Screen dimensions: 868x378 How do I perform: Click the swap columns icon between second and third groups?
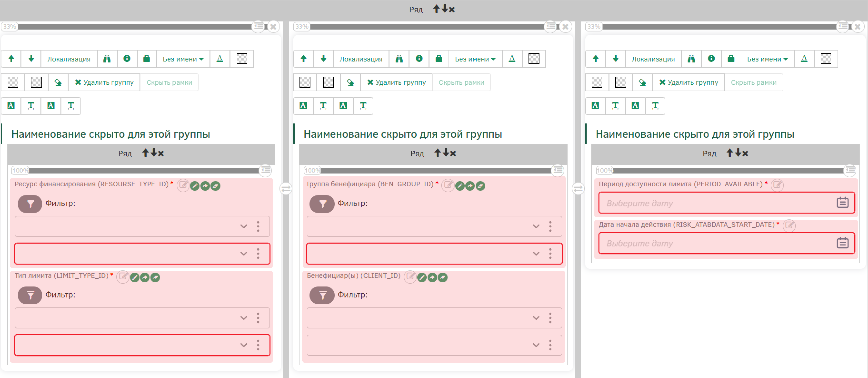pos(578,189)
